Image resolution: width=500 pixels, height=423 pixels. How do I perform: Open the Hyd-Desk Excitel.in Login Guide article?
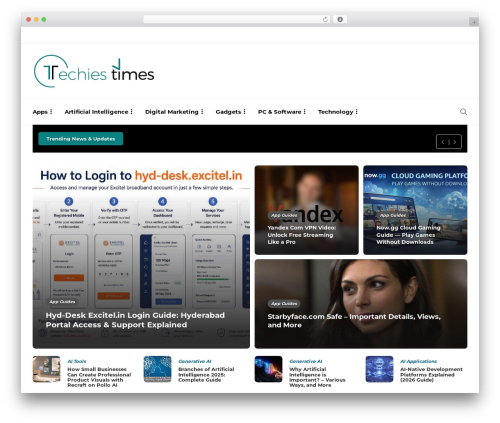(135, 320)
